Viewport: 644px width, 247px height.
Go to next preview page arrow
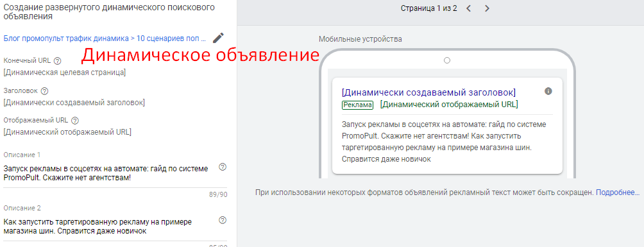pos(487,8)
